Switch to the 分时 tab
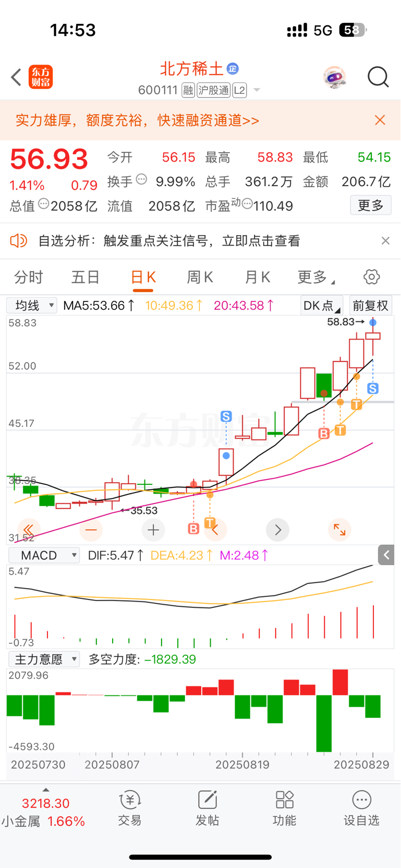Screen dimensions: 401x868 pyautogui.click(x=29, y=277)
